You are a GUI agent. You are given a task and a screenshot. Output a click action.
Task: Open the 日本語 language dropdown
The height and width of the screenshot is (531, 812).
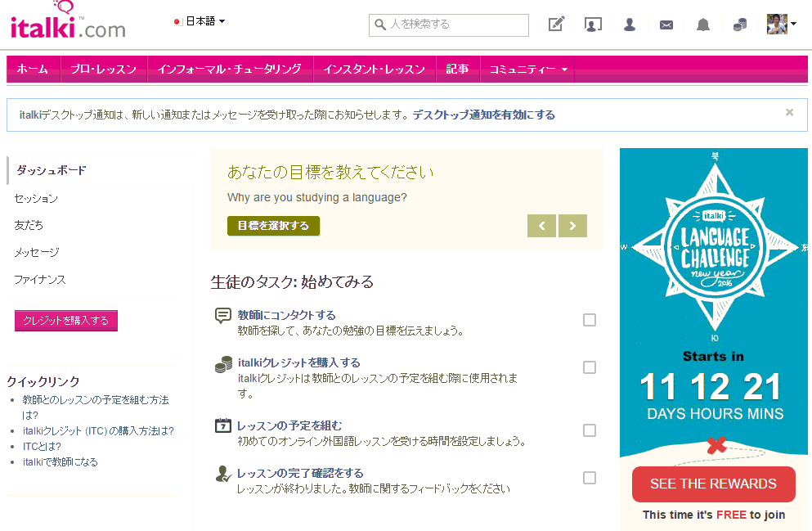200,21
